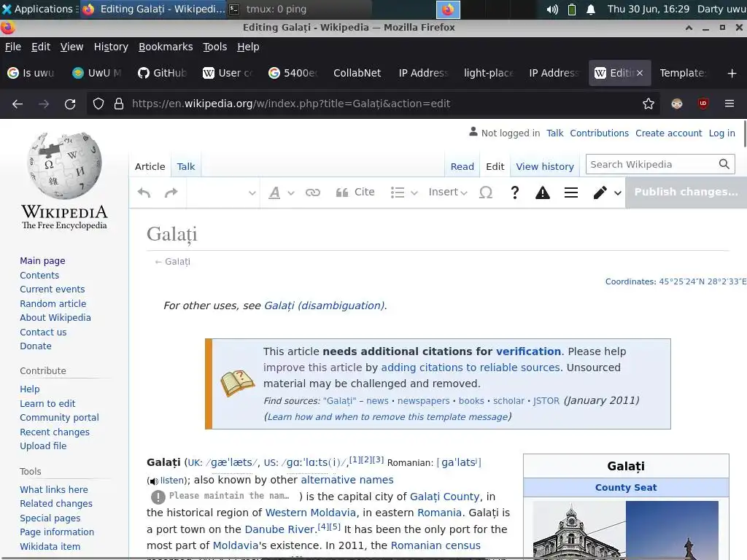Screen dimensions: 747x560
Task: Follow the Danube River link
Action: (x=279, y=529)
